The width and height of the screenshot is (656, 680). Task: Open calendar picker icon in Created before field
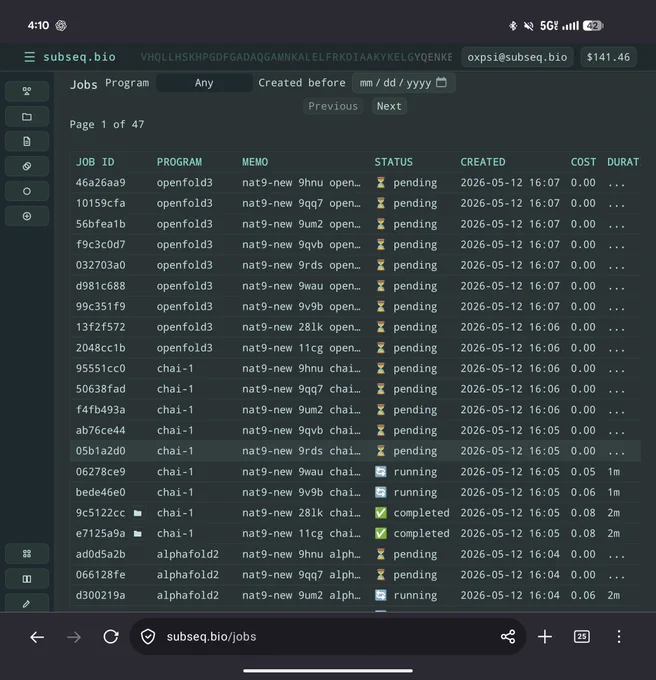point(441,82)
